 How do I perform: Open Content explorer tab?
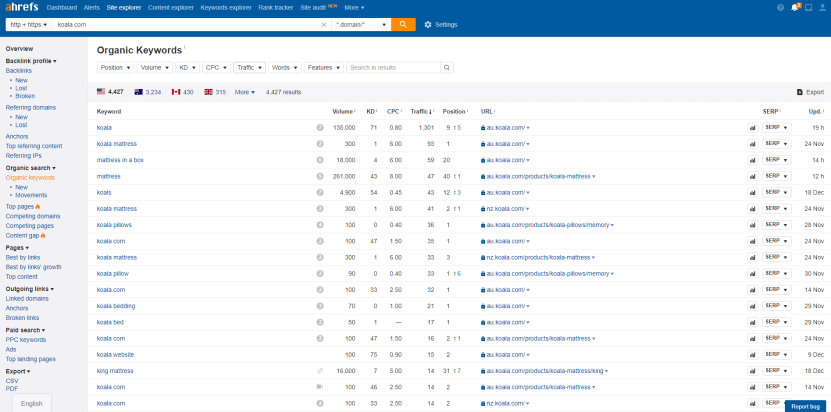point(171,7)
